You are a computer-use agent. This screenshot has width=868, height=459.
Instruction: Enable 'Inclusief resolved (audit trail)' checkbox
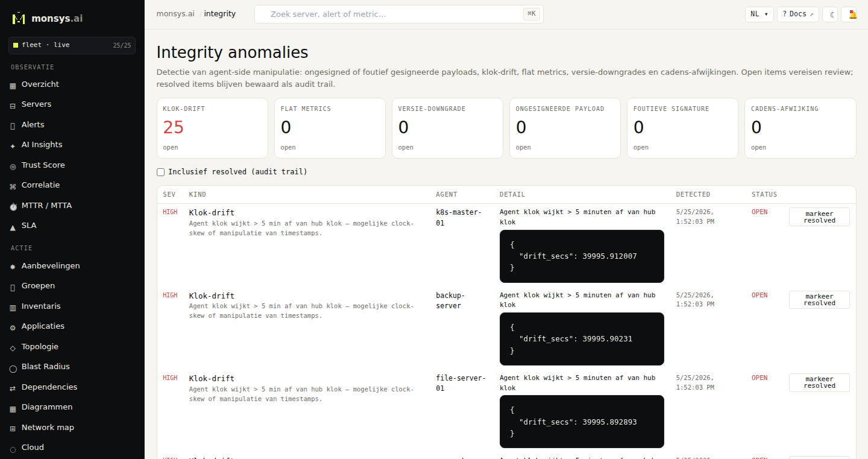pos(161,172)
